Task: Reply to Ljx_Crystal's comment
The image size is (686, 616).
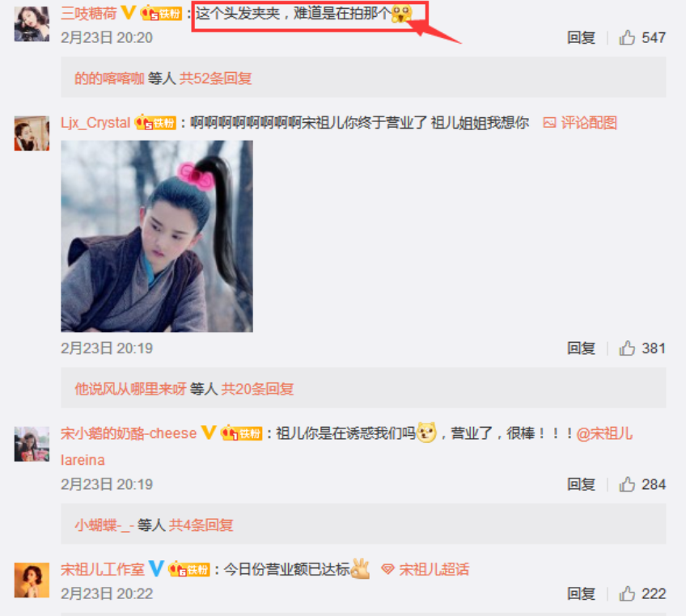Action: tap(581, 348)
